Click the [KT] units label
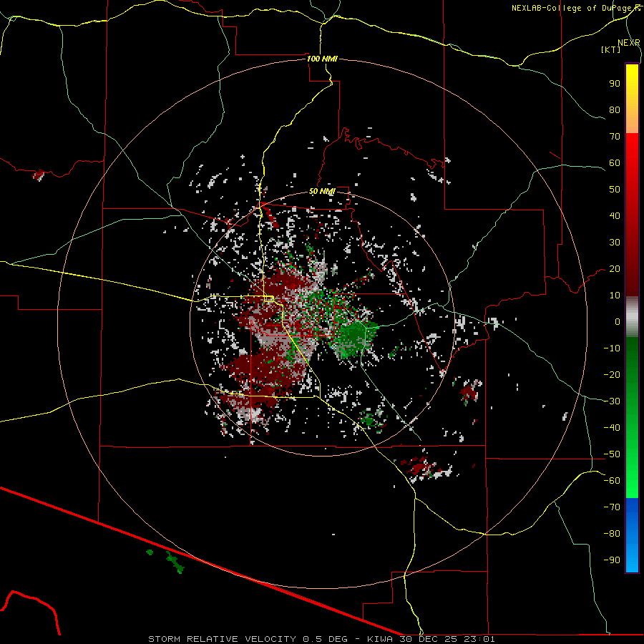 coord(611,49)
